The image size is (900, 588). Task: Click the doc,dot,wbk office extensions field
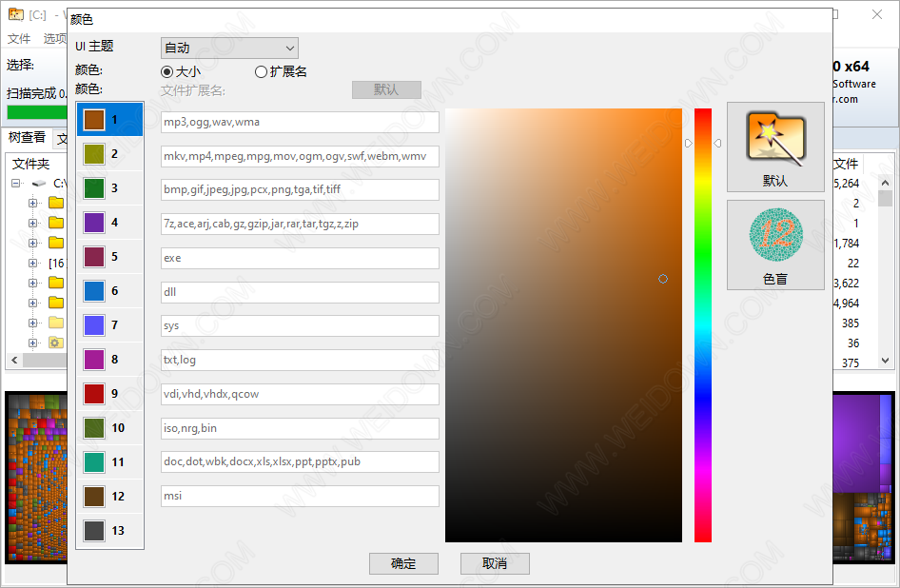coord(300,461)
